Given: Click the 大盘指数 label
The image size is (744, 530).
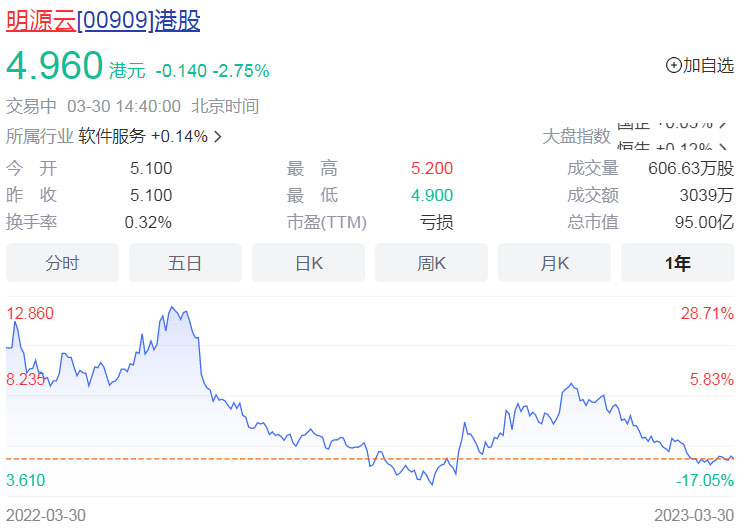Looking at the screenshot, I should pyautogui.click(x=576, y=136).
